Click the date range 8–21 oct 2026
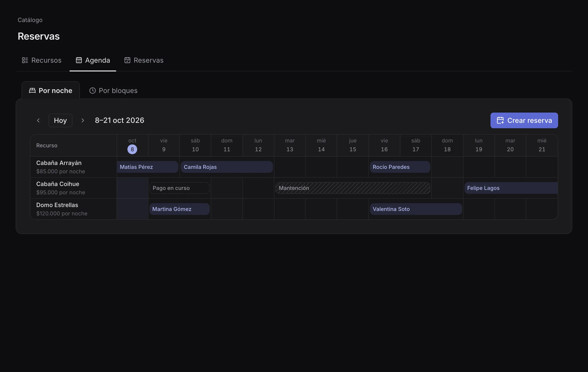This screenshot has height=372, width=588. click(120, 120)
